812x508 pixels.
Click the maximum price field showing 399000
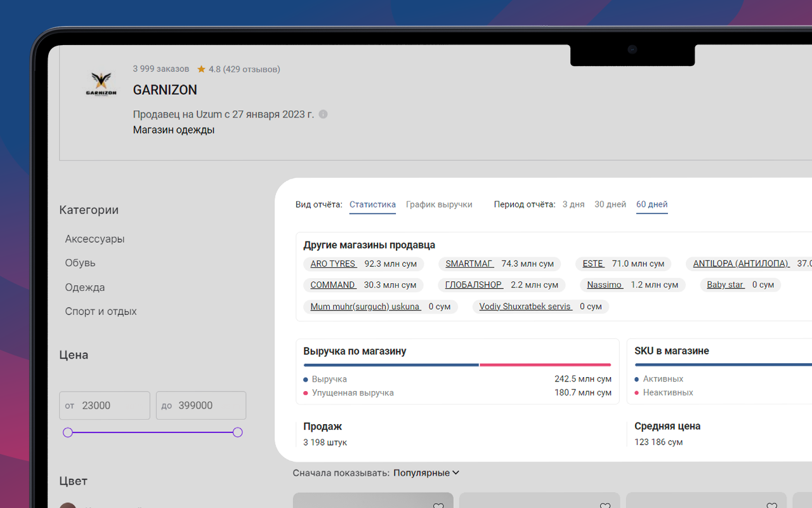[x=201, y=405]
